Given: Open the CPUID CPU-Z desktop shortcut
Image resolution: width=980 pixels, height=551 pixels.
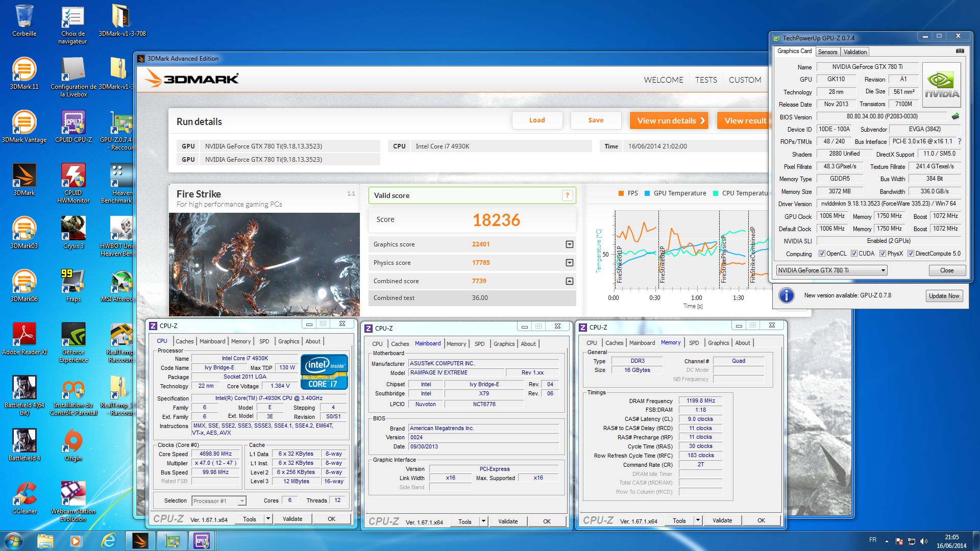Looking at the screenshot, I should pos(73,127).
